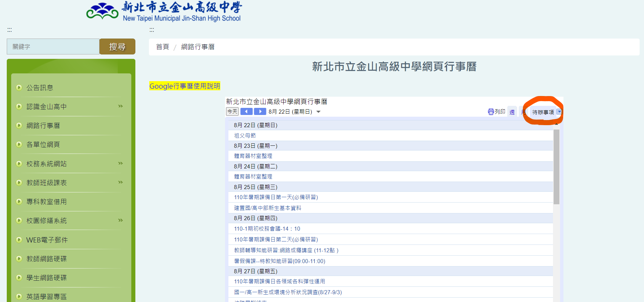644x302 pixels.
Task: Open 學生網路硬碟 menu item
Action: pyautogui.click(x=46, y=278)
